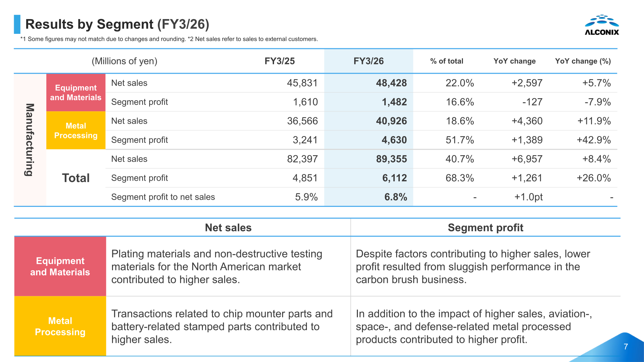644x362 pixels.
Task: Click the red 'Equipment and Materials' cell in lower table
Action: click(x=60, y=266)
